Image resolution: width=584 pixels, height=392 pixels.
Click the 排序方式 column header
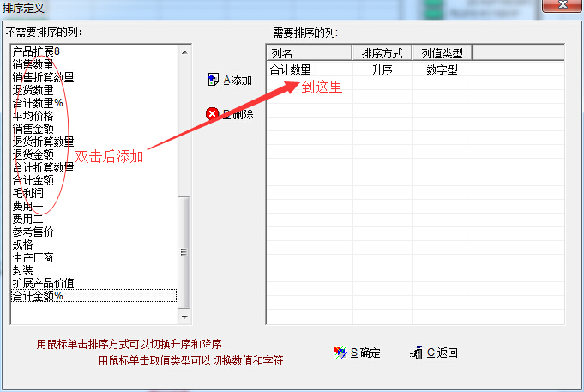click(382, 53)
